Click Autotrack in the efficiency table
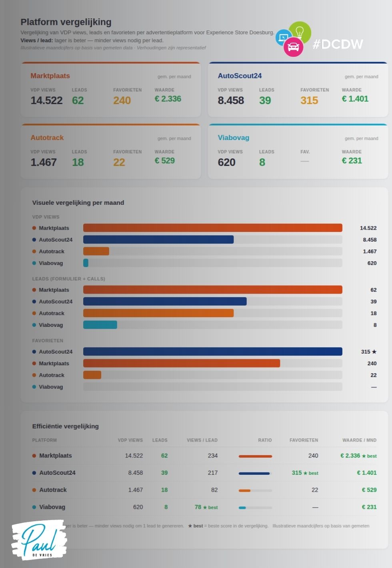The height and width of the screenshot is (568, 392). pos(53,490)
